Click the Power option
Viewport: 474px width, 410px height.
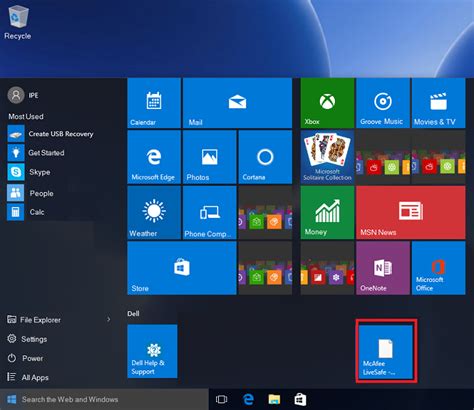(x=25, y=358)
